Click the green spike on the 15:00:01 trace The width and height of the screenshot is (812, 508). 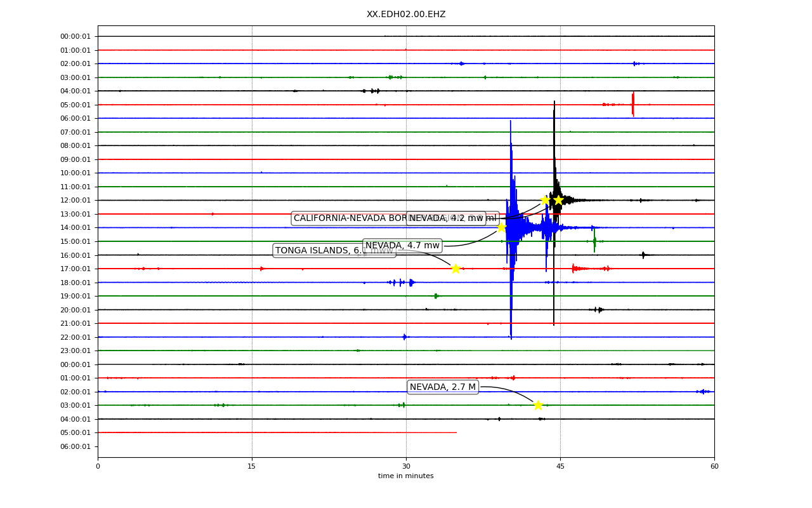pos(594,241)
